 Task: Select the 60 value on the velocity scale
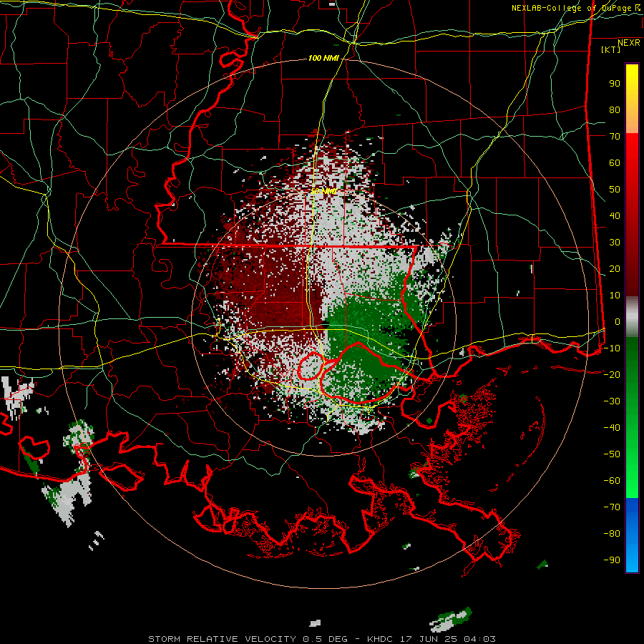point(615,162)
